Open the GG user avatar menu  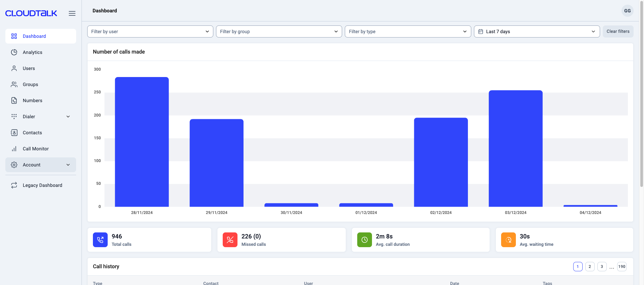(627, 11)
